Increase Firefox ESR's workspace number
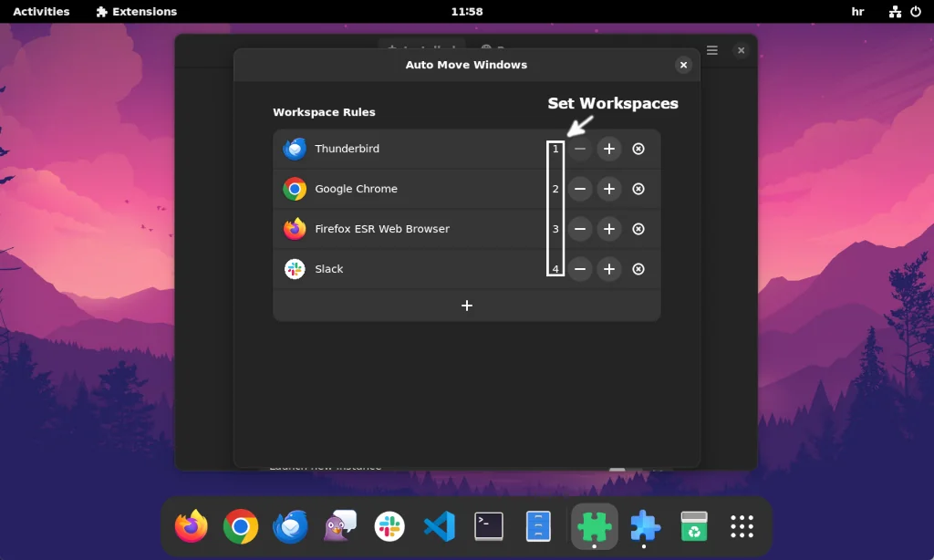Image resolution: width=934 pixels, height=560 pixels. pyautogui.click(x=609, y=229)
